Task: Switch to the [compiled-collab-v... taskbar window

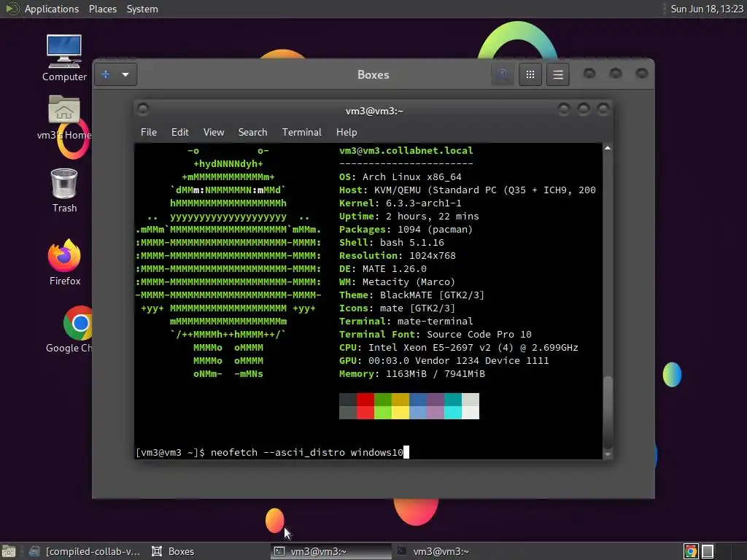Action: pyautogui.click(x=85, y=551)
